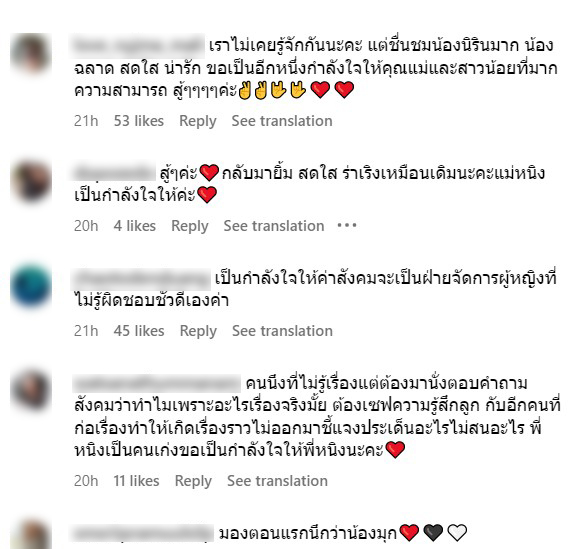Open the three-dots options on the 20h comment
578x549 pixels.
point(347,225)
